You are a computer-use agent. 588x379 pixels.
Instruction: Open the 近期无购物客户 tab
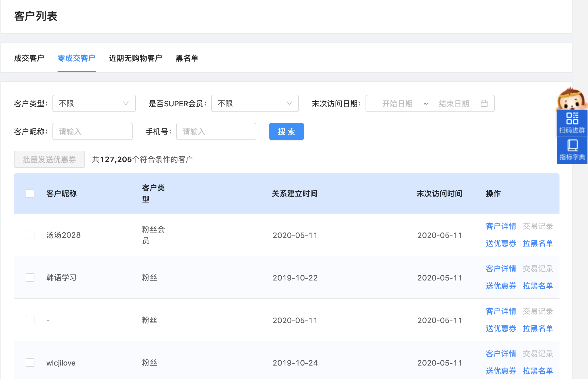click(135, 58)
